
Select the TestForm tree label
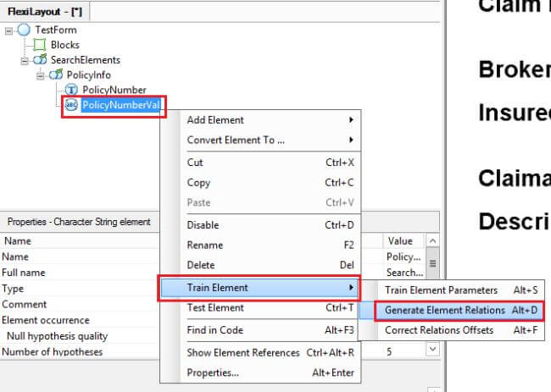click(x=56, y=30)
